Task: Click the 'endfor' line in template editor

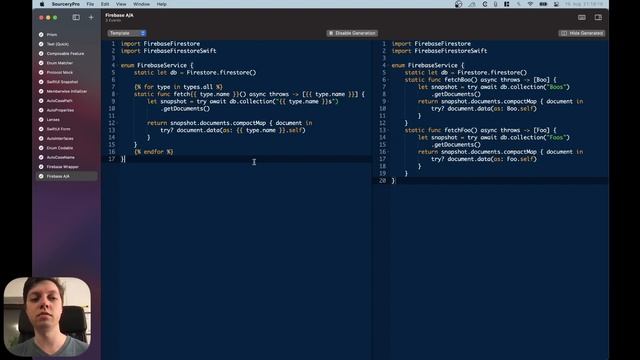Action: click(x=153, y=152)
